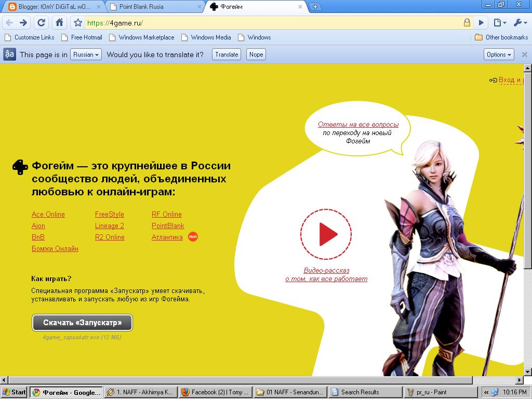Open the Windows Media bookmark
This screenshot has width=532, height=399.
tap(206, 37)
